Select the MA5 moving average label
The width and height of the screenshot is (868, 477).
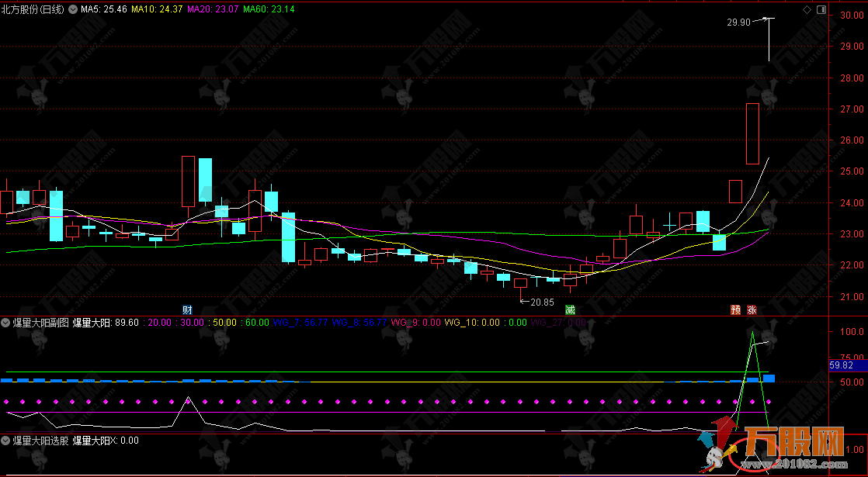point(103,9)
